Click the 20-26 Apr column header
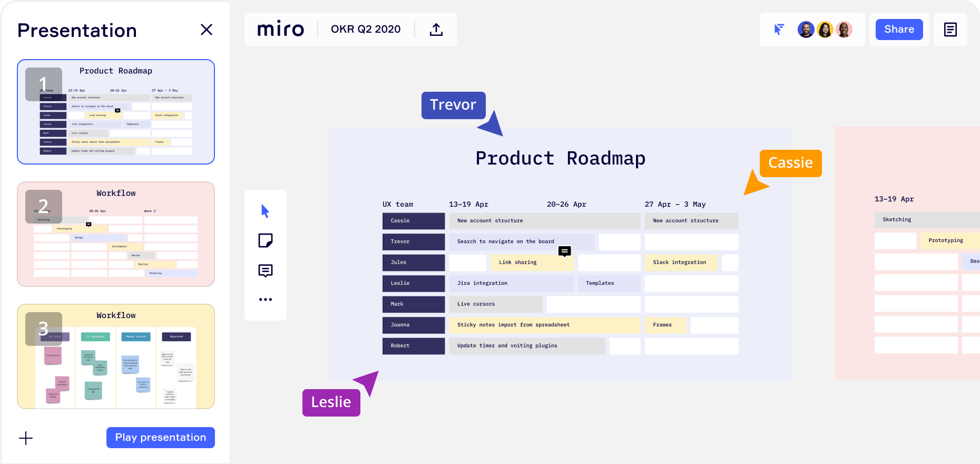The image size is (980, 464). [566, 204]
